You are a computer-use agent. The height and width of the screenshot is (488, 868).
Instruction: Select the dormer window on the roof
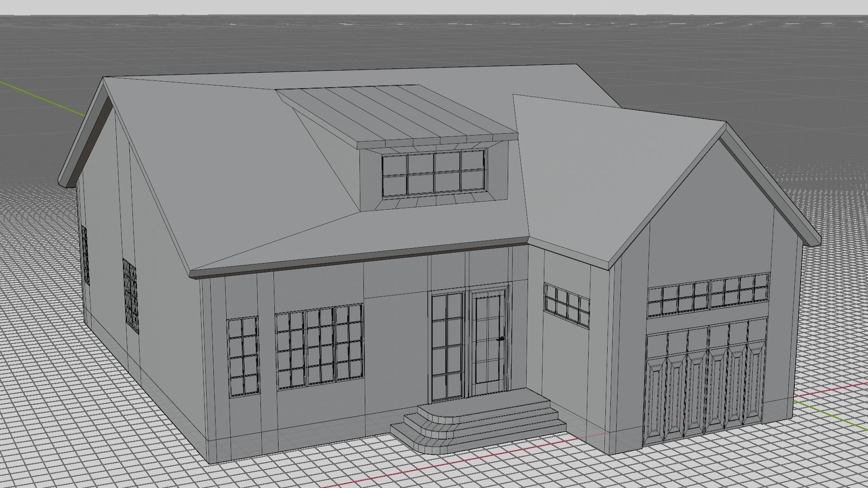point(434,174)
